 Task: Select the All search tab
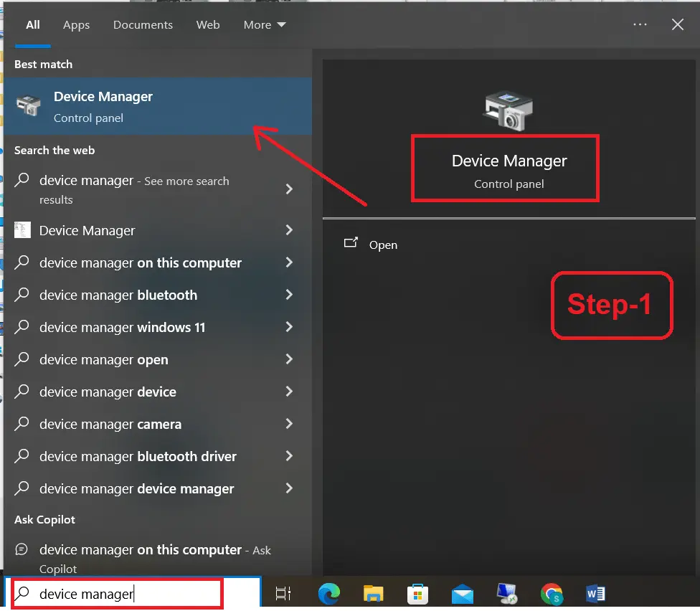pyautogui.click(x=32, y=24)
